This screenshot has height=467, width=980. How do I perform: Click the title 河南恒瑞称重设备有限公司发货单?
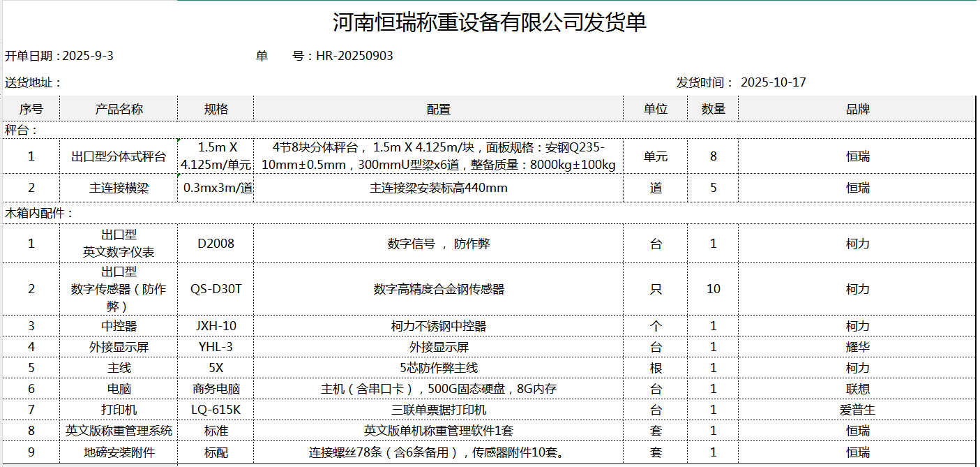coord(490,23)
